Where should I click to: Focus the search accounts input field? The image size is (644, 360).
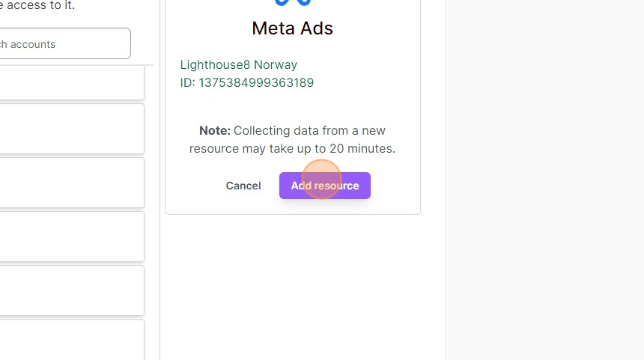tap(65, 43)
